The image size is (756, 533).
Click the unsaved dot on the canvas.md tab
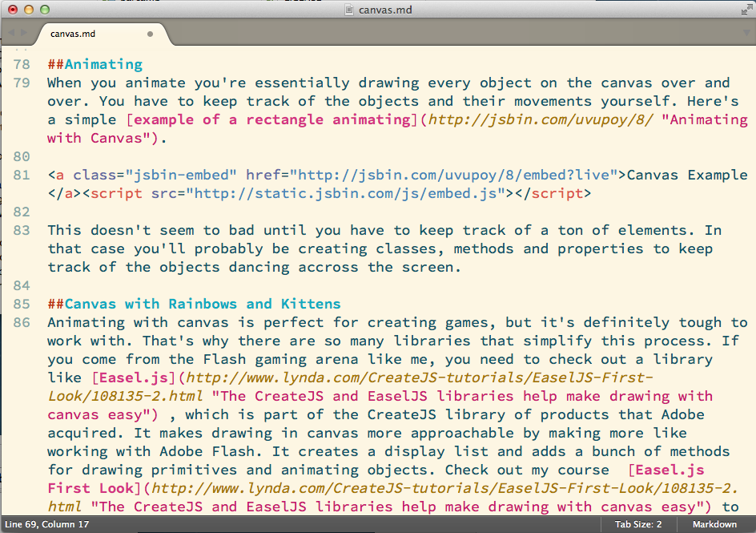(151, 34)
